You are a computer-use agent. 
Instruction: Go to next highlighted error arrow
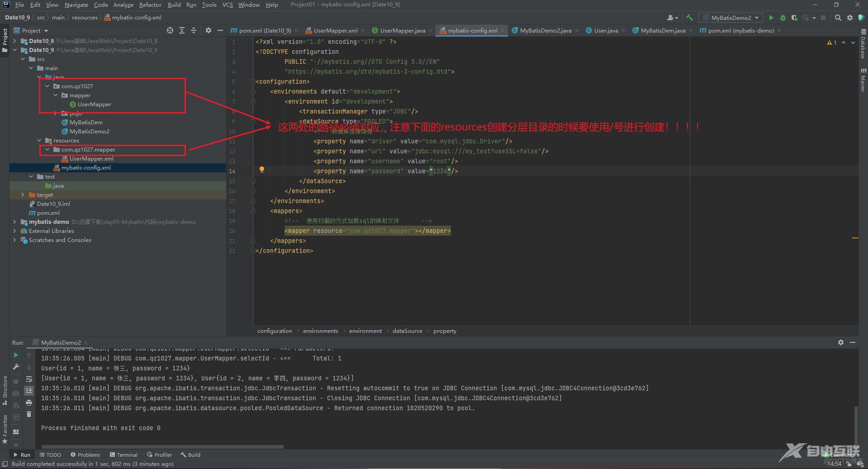click(853, 43)
